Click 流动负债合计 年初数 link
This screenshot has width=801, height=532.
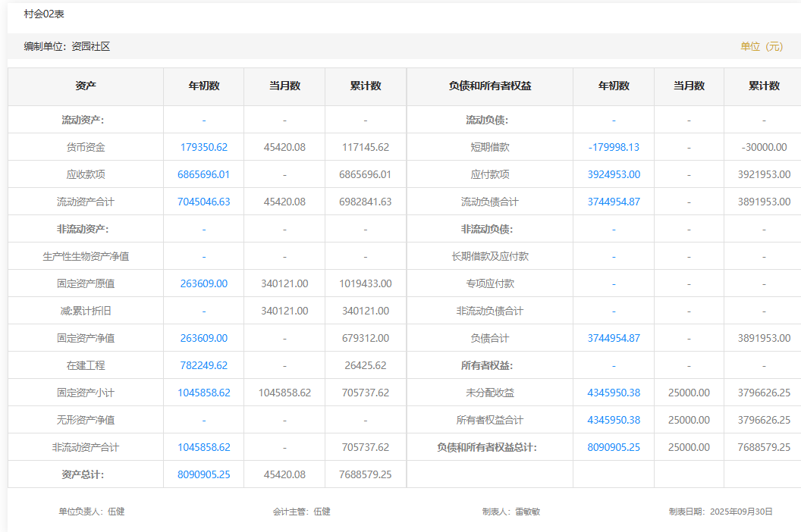click(613, 202)
